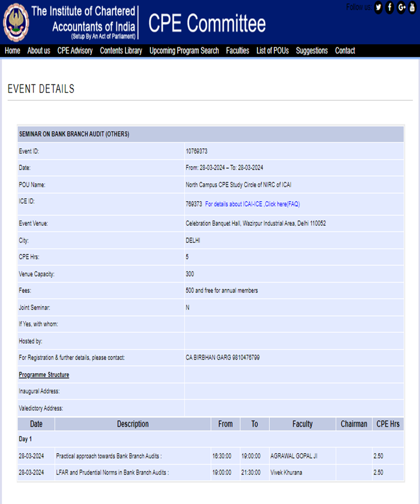Viewport: 420px width, 504px height.
Task: Select the For Registration contact label
Action: pyautogui.click(x=71, y=358)
